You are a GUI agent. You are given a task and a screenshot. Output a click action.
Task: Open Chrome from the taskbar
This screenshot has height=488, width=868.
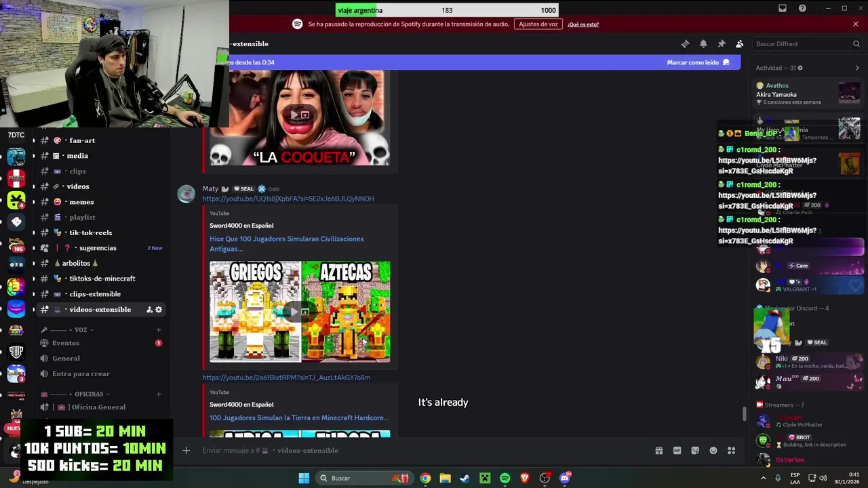coord(425,478)
